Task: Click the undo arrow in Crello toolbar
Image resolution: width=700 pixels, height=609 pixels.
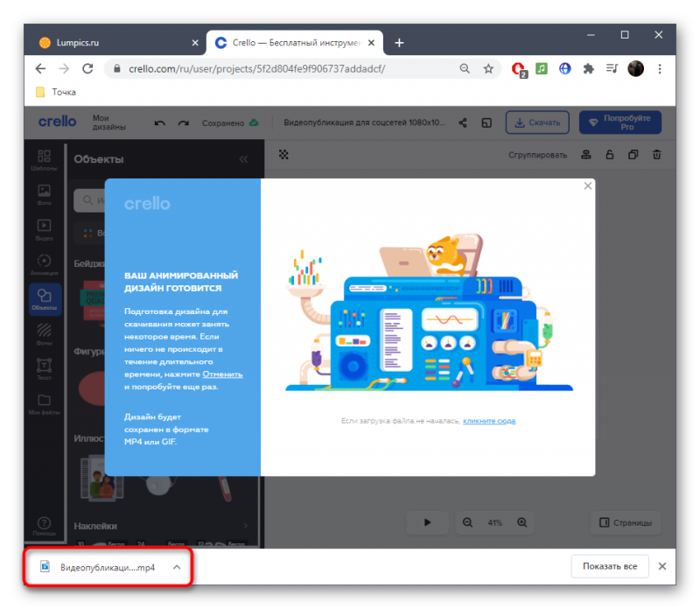Action: 159,123
